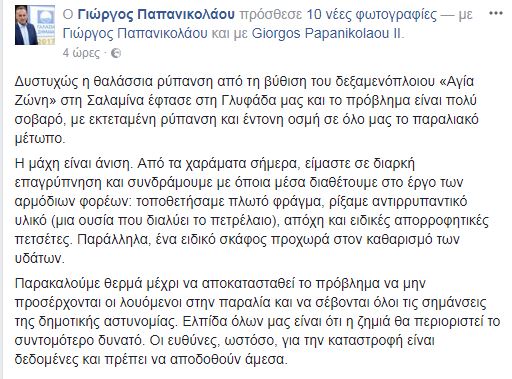
Task: Open the author's profile picture thumbnail
Action: (35, 25)
